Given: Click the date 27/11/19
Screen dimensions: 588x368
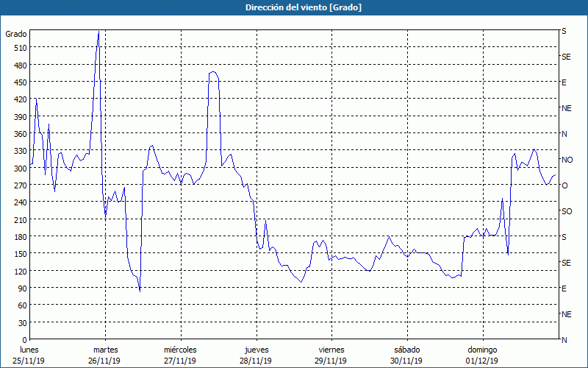Looking at the screenshot, I should click(179, 361).
